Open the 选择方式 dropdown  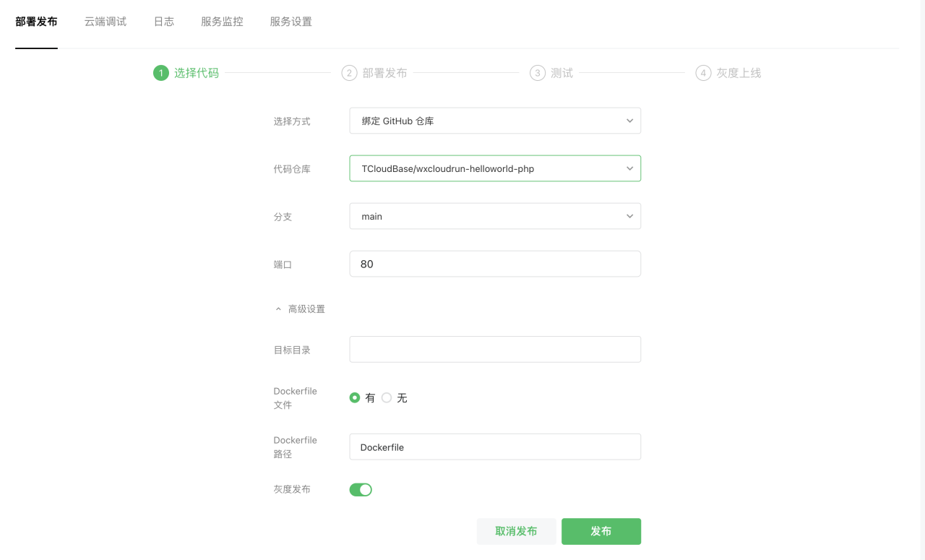(x=495, y=121)
